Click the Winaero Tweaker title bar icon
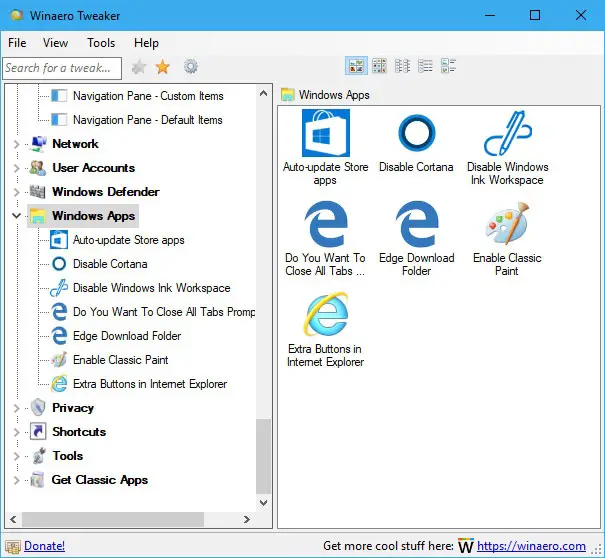Image resolution: width=605 pixels, height=558 pixels. coord(17,15)
